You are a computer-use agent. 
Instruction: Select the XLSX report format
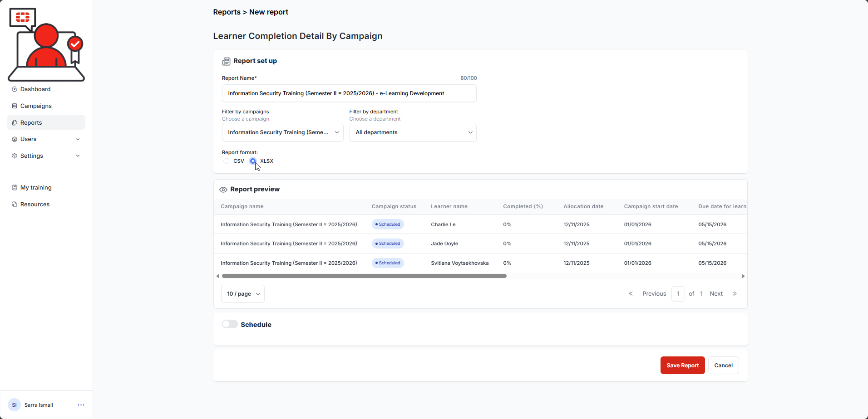(x=253, y=161)
